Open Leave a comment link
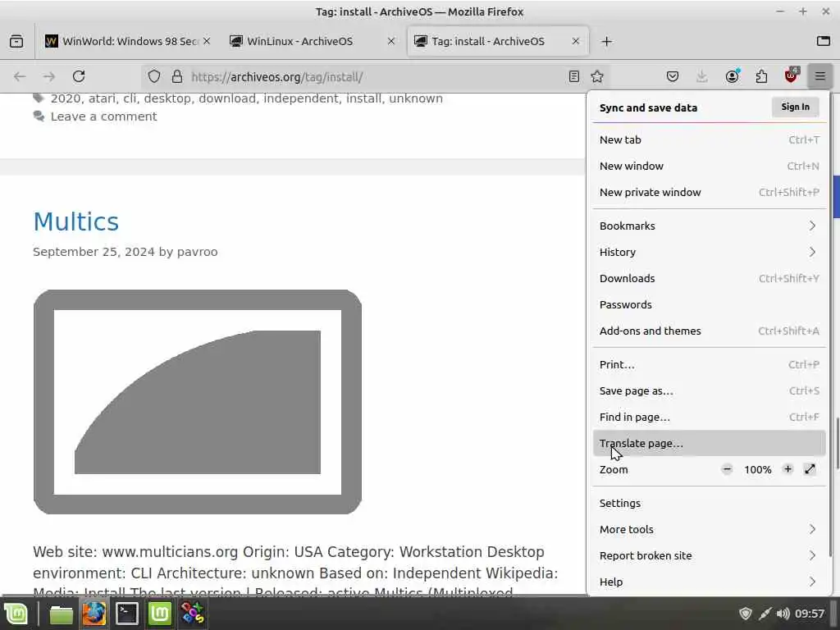The height and width of the screenshot is (630, 840). pos(104,116)
